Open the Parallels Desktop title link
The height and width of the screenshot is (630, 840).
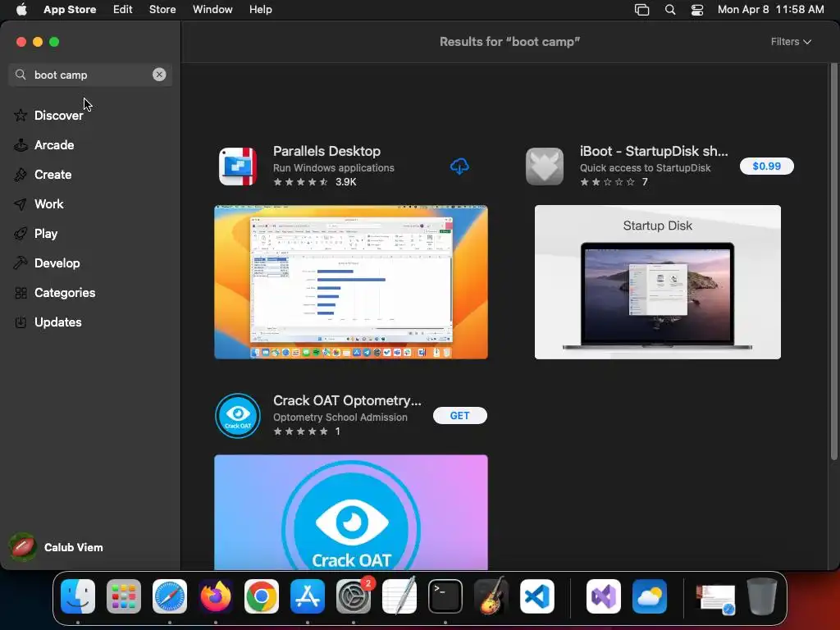(x=326, y=151)
